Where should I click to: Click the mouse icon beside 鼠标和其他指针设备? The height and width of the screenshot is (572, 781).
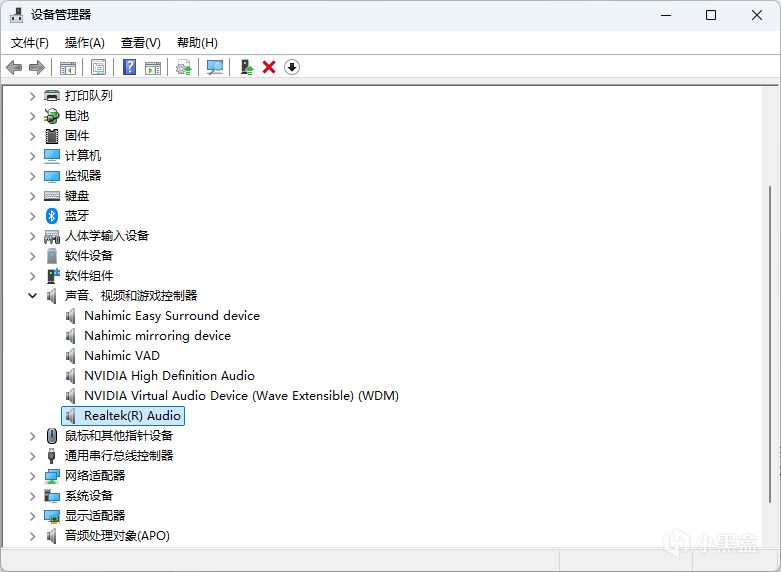point(52,436)
